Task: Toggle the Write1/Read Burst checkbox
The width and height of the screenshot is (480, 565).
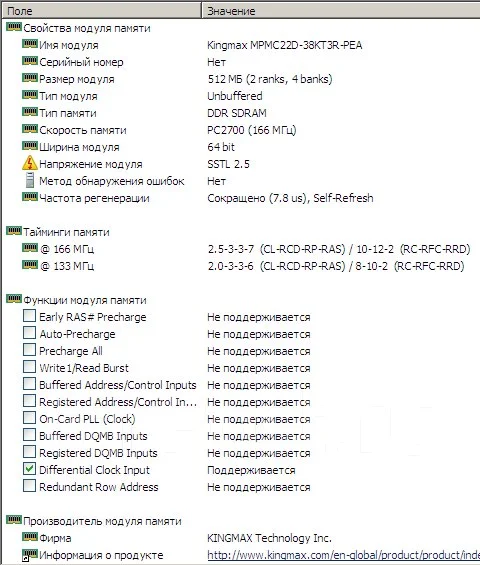Action: coord(29,367)
